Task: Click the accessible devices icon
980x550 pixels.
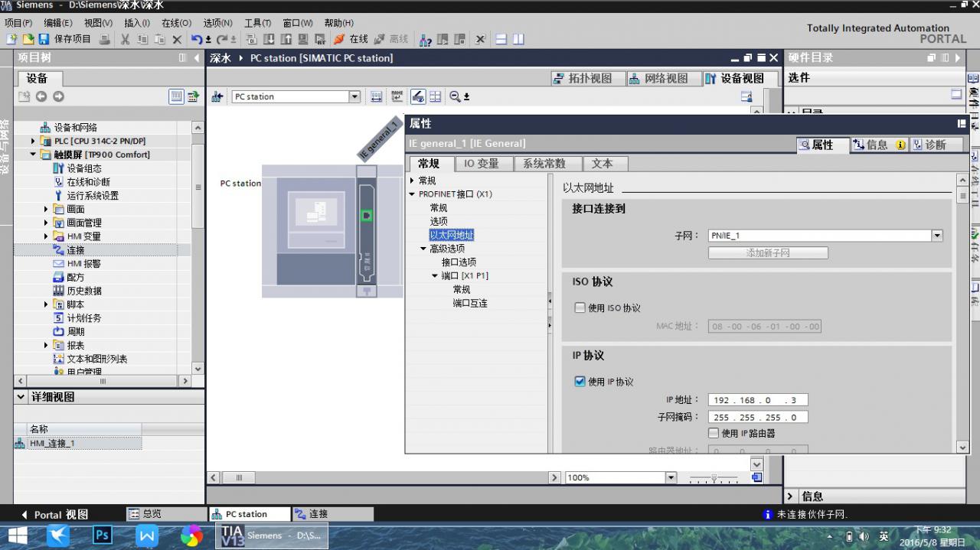Action: [426, 39]
